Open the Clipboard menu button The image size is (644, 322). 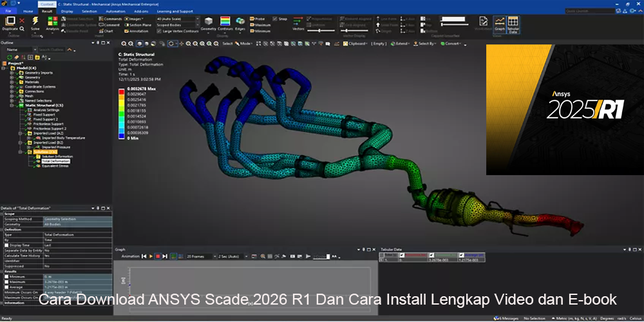click(x=355, y=44)
